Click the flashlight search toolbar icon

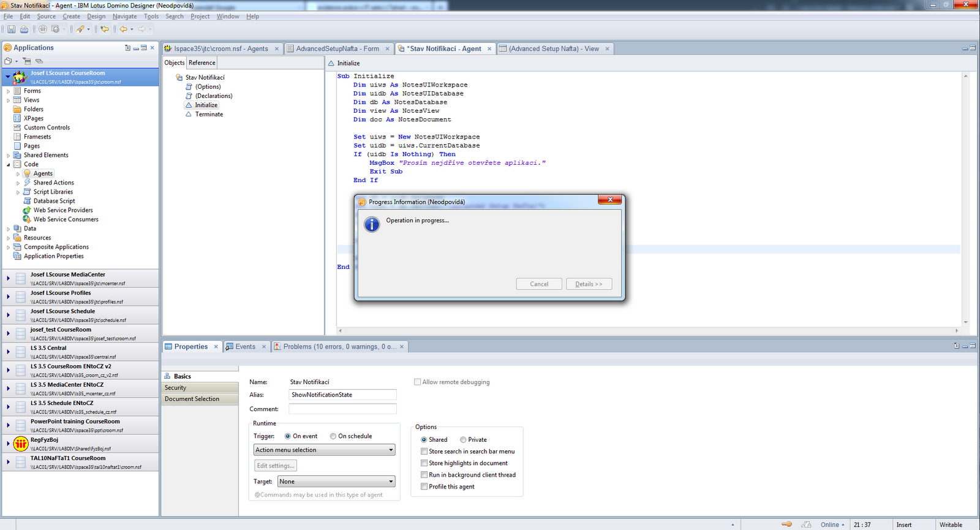(x=80, y=29)
